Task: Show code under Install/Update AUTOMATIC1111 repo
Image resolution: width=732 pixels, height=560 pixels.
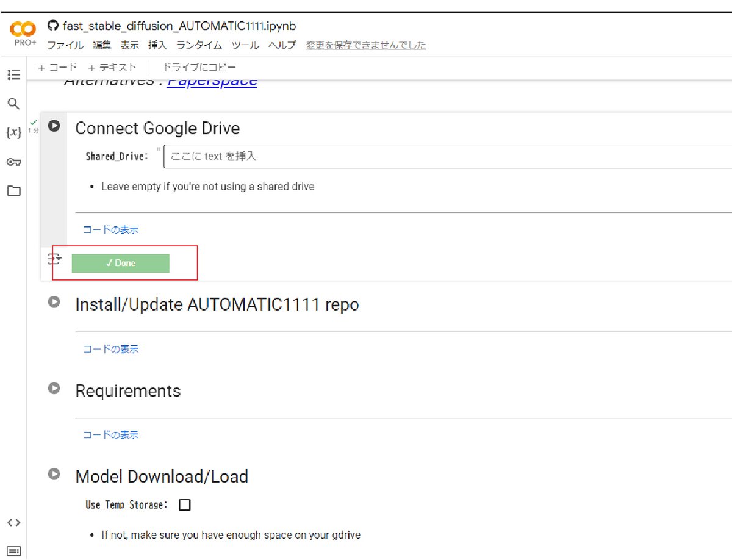Action: 110,350
